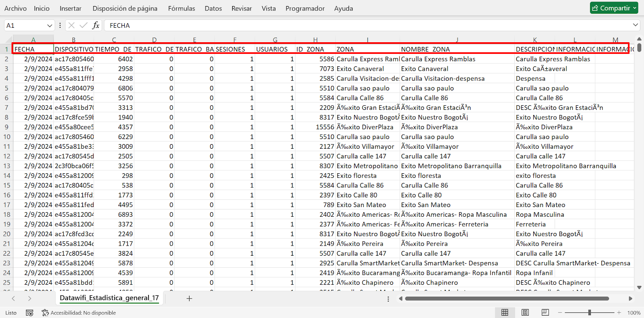
Task: Select the NOMBRE_ZONA header cell
Action: coord(457,49)
